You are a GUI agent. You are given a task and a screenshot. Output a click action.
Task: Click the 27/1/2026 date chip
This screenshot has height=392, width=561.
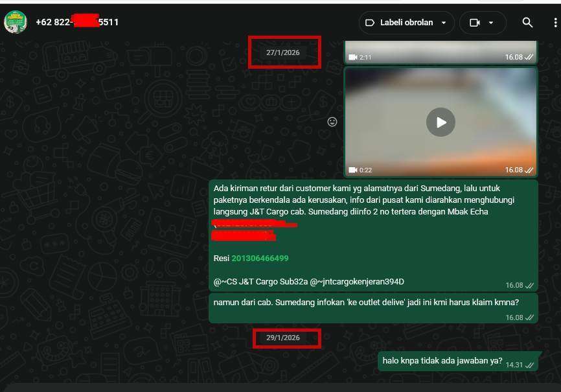click(283, 52)
